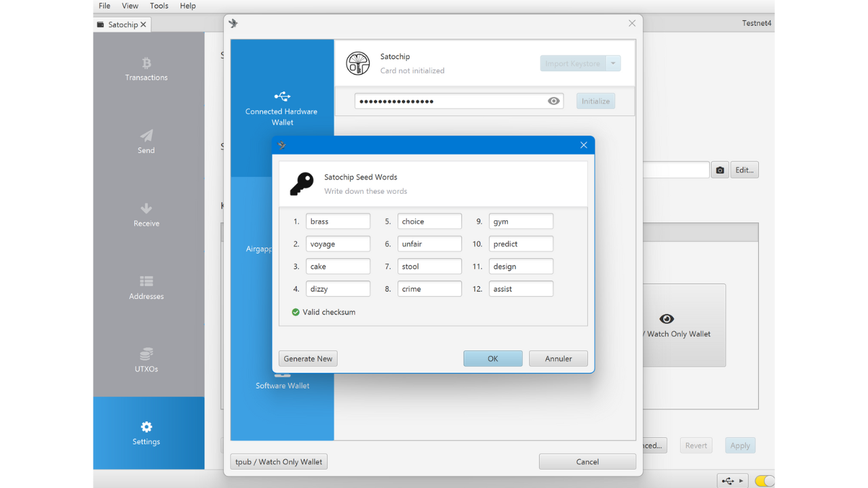
Task: Select the Satochip wallet tab
Action: pyautogui.click(x=122, y=24)
